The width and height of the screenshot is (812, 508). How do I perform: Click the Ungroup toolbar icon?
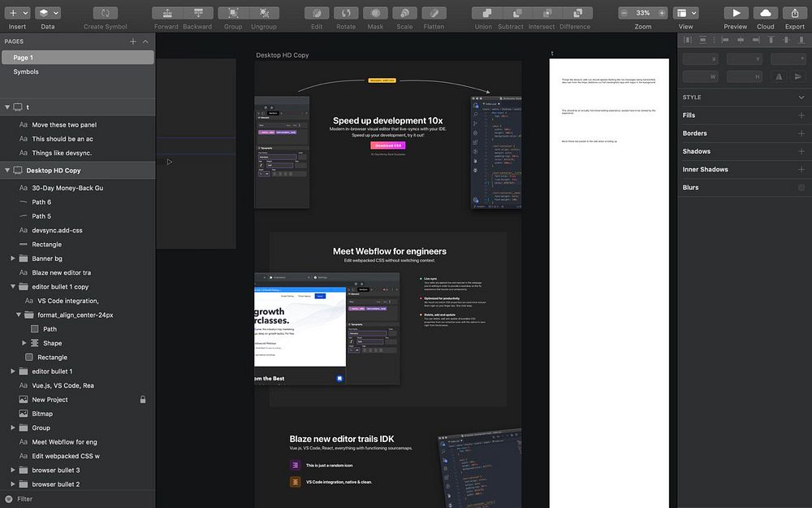[x=264, y=13]
